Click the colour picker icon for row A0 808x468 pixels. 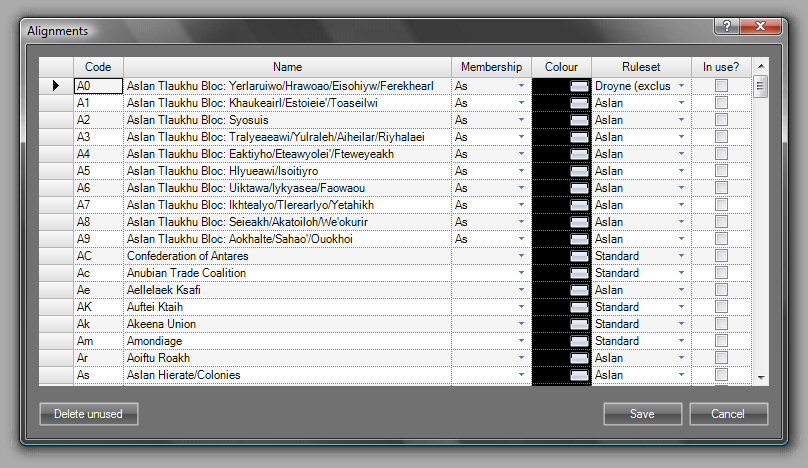[x=579, y=87]
